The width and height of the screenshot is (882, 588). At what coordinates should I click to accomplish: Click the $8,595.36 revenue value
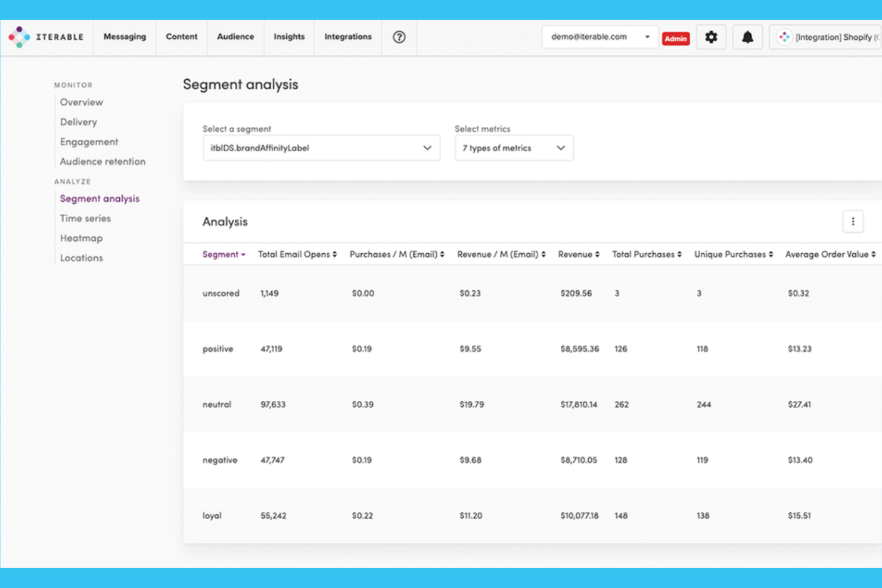click(579, 349)
